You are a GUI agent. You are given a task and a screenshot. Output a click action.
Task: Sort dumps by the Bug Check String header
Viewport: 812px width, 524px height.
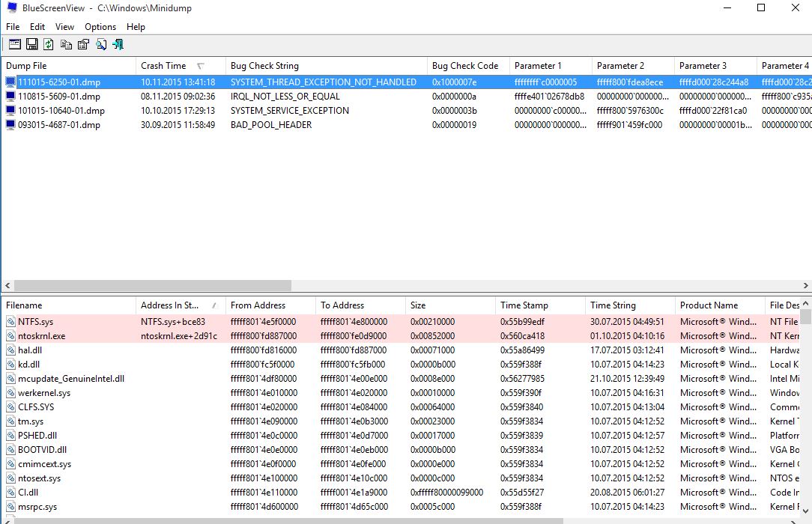pyautogui.click(x=327, y=66)
